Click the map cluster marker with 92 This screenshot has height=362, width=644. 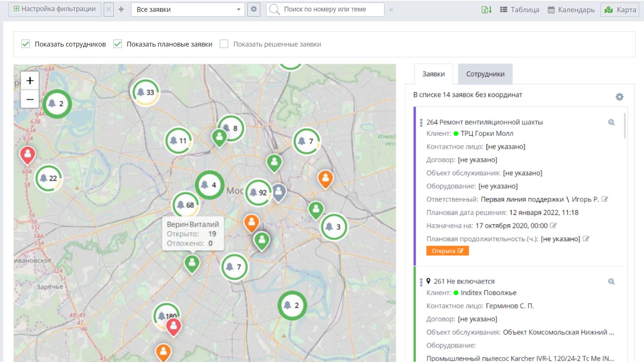click(258, 192)
